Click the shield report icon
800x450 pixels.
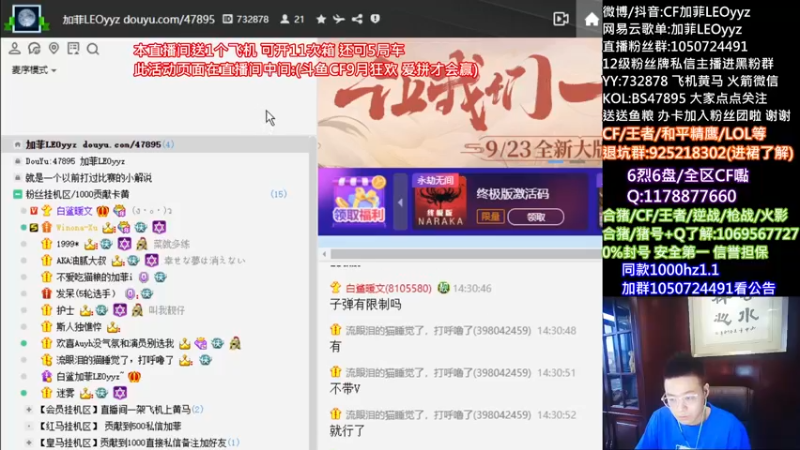(x=375, y=19)
